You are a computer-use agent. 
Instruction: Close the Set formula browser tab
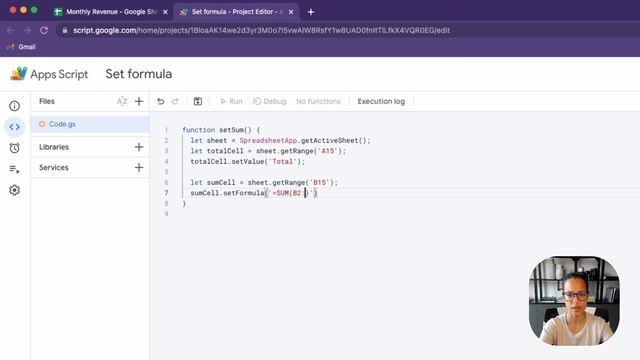291,12
